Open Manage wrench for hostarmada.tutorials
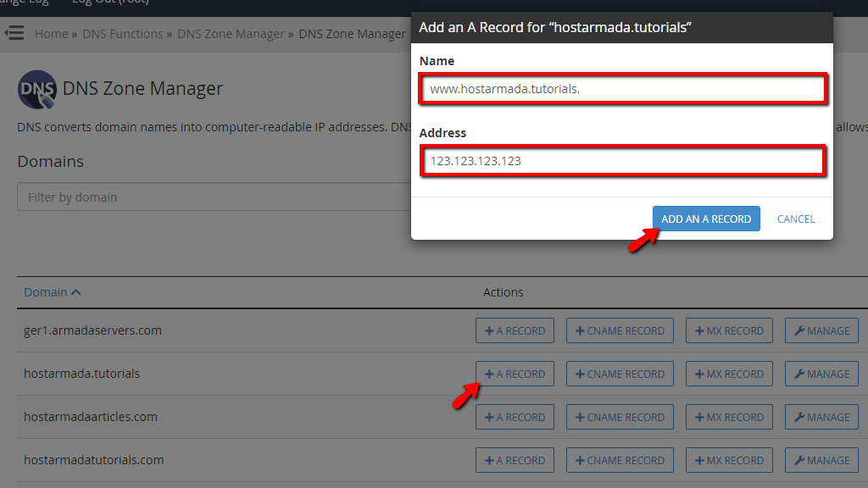The width and height of the screenshot is (868, 488). 821,374
